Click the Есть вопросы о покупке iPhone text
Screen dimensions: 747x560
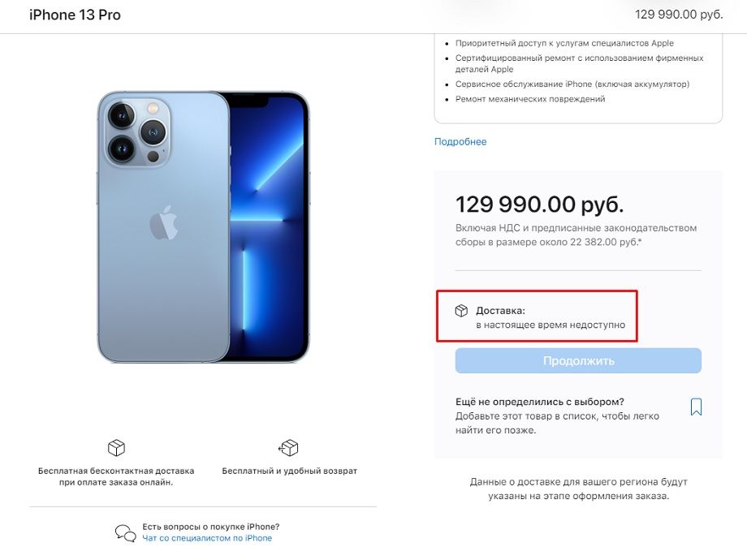pyautogui.click(x=210, y=527)
